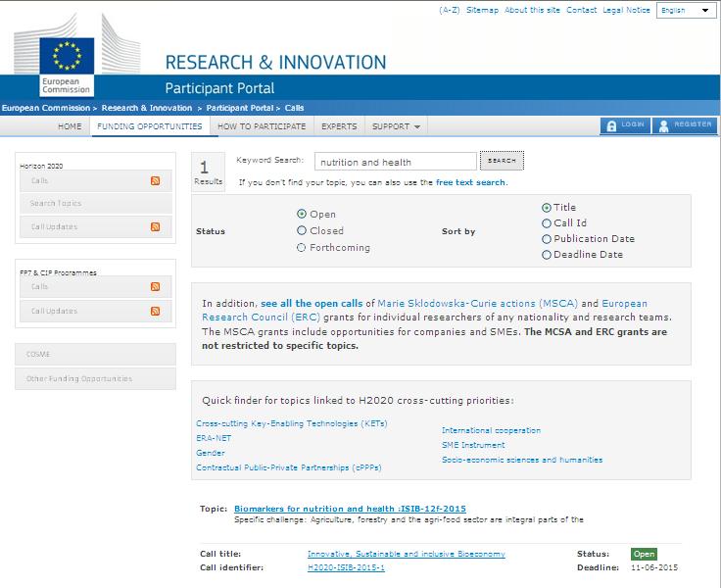Click see all the open calls link
Image resolution: width=721 pixels, height=588 pixels.
pyautogui.click(x=312, y=304)
